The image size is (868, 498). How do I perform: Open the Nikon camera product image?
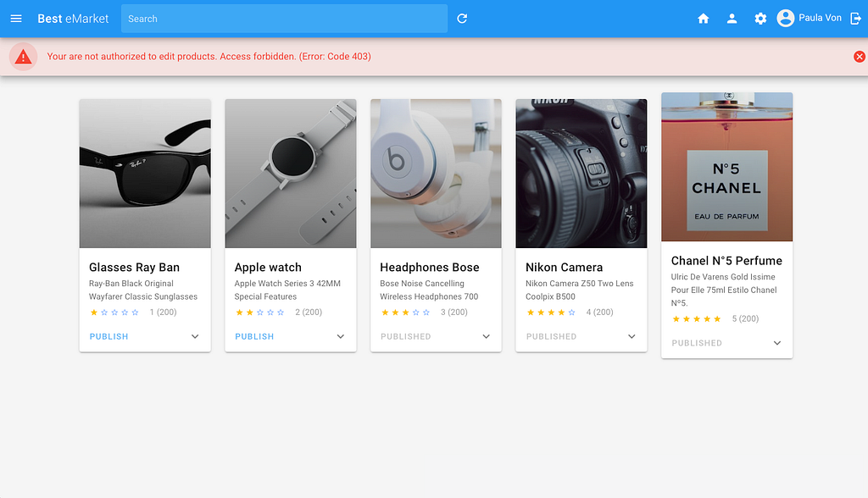pyautogui.click(x=581, y=174)
